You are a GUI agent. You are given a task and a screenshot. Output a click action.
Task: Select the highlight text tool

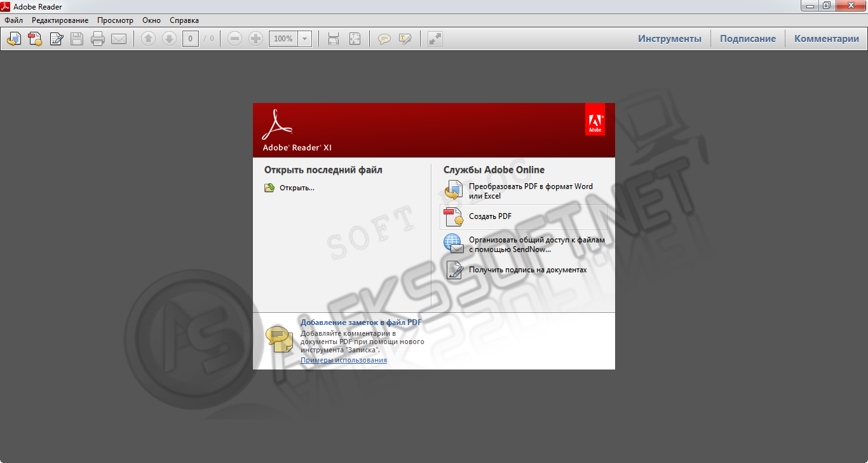[x=405, y=39]
